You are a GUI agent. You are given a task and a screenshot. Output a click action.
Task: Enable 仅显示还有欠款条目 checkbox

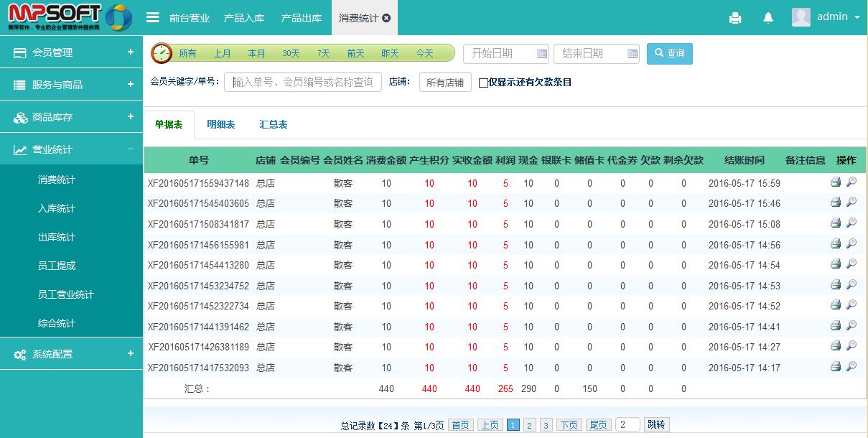[x=483, y=83]
